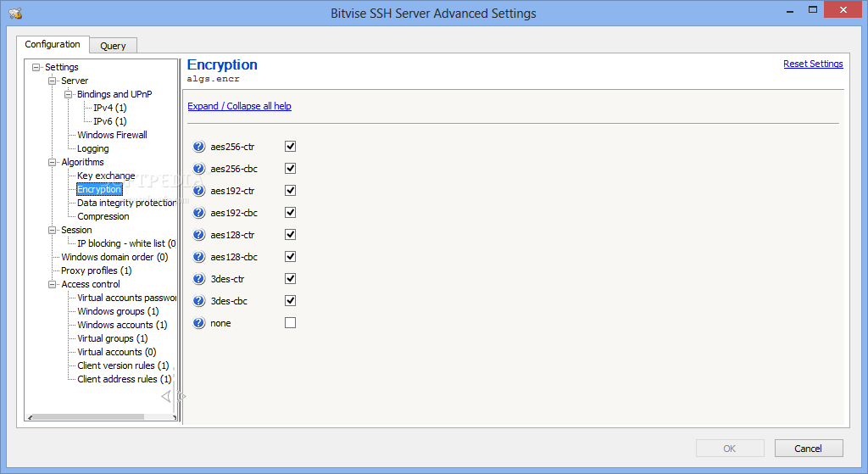Click the tree scrollbar right arrow
The height and width of the screenshot is (474, 868).
pos(174,417)
